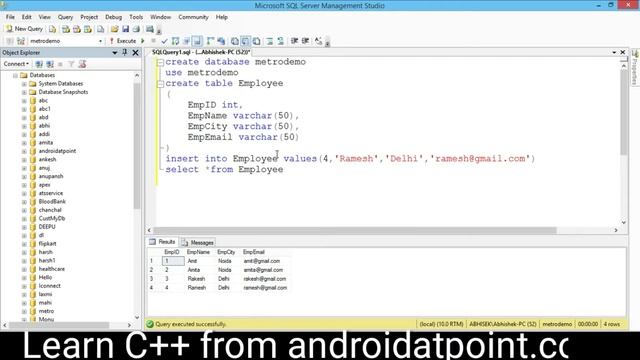The width and height of the screenshot is (640, 360).
Task: Click Specify Values for Template Parameters icon
Action: pyautogui.click(x=318, y=41)
